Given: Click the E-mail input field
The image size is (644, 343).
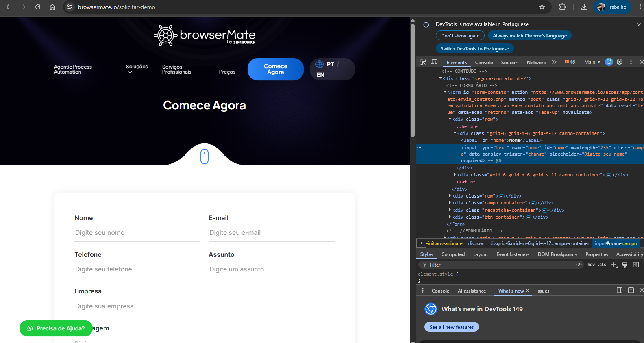Looking at the screenshot, I should click(272, 233).
